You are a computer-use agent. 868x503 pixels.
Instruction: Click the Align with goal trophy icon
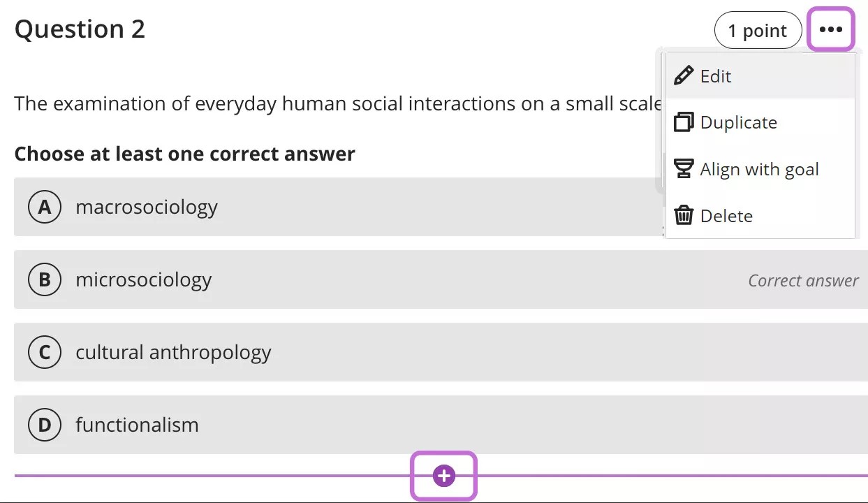point(683,168)
